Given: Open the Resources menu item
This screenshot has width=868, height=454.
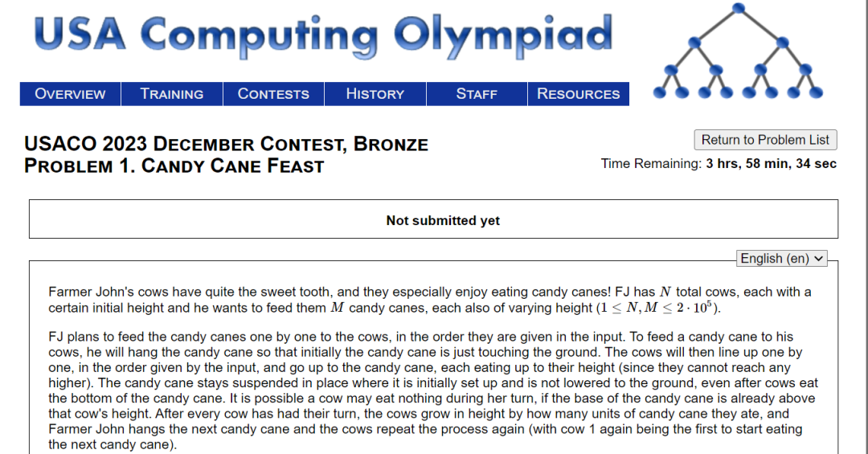Looking at the screenshot, I should [579, 94].
